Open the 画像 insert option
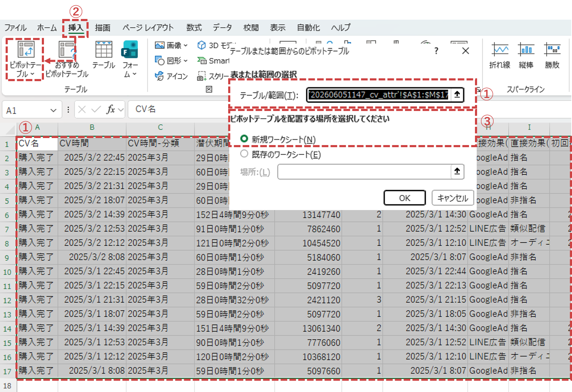The width and height of the screenshot is (572, 392). pyautogui.click(x=171, y=45)
